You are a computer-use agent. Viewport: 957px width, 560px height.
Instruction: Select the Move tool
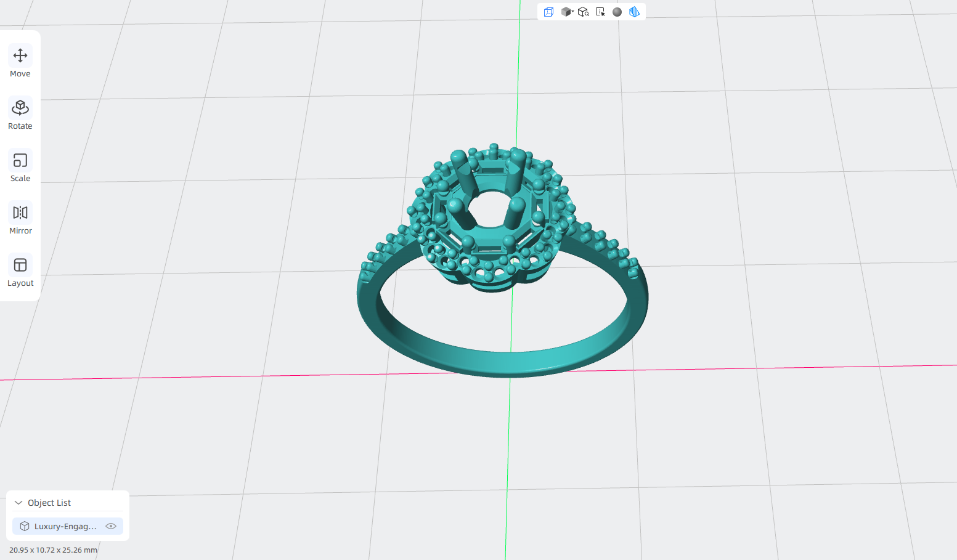coord(20,62)
